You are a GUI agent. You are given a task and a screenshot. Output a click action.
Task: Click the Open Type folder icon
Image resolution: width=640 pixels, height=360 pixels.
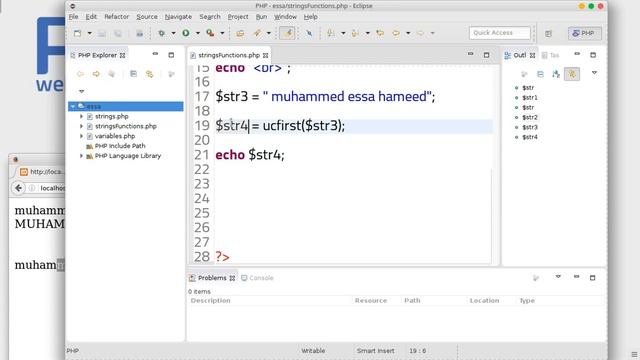pos(240,33)
